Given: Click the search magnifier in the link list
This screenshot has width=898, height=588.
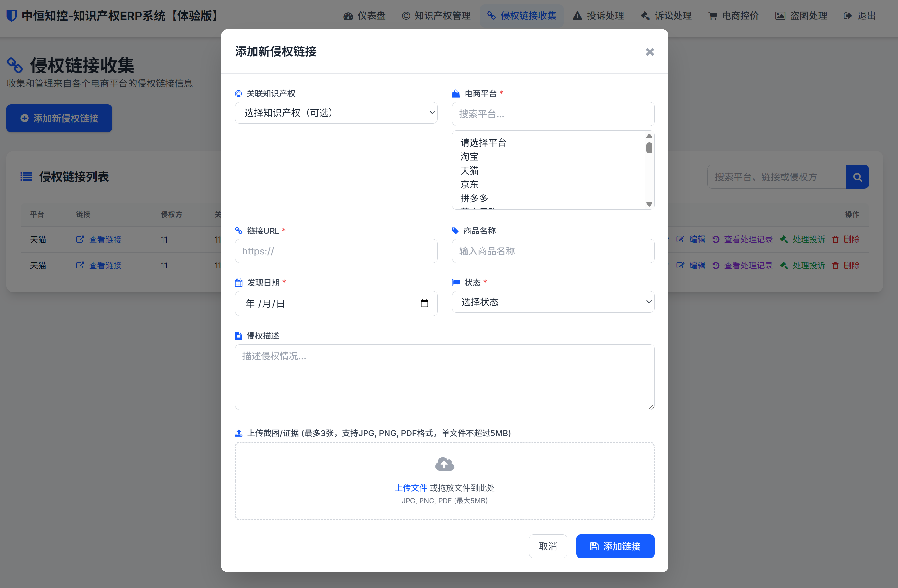Looking at the screenshot, I should pos(858,176).
